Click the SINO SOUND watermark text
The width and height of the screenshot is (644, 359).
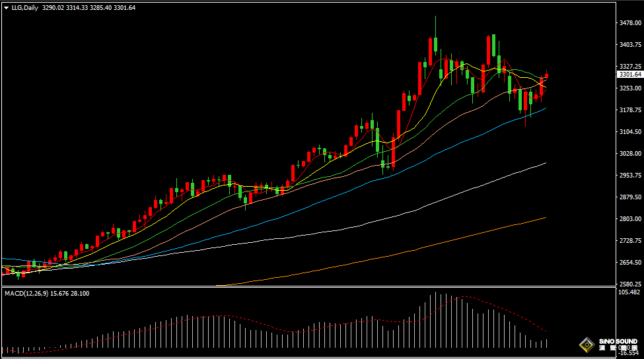pos(618,342)
